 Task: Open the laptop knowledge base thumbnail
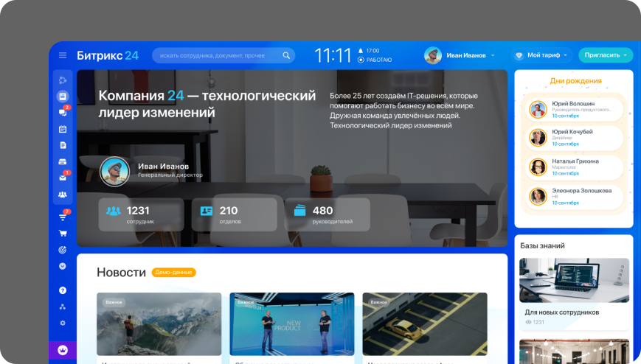pyautogui.click(x=574, y=280)
